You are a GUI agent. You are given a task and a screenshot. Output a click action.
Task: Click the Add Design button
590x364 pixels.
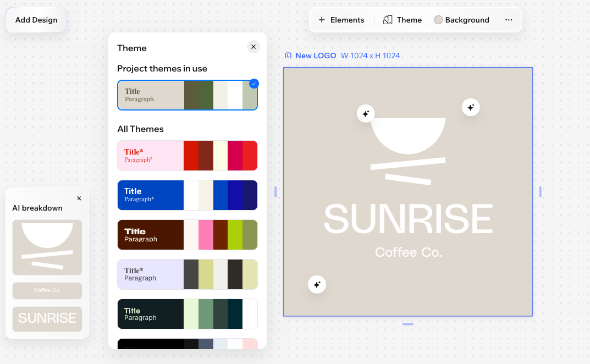pyautogui.click(x=36, y=20)
